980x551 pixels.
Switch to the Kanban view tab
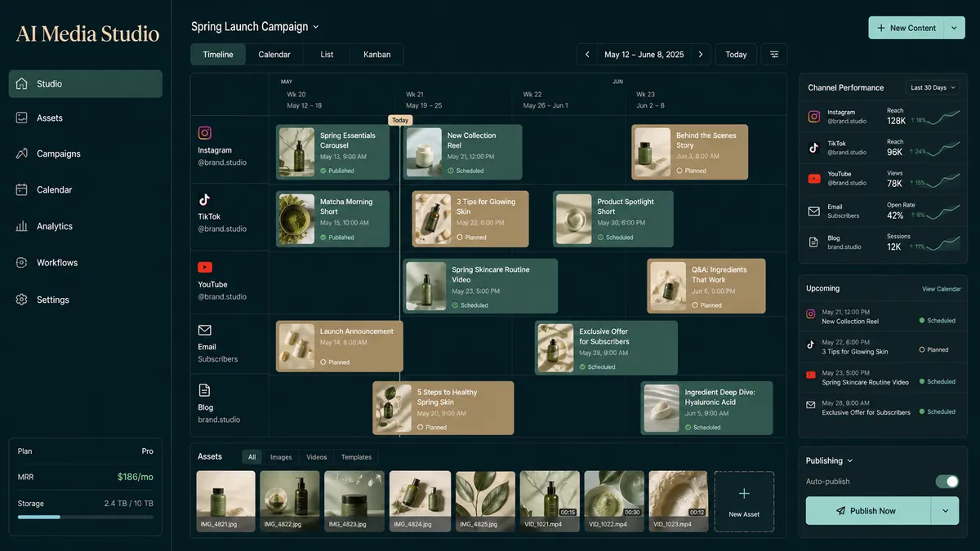(x=377, y=55)
